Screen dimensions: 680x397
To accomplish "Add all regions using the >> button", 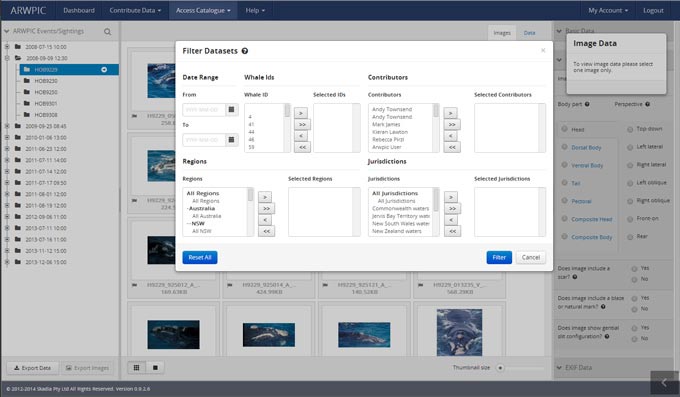I will 266,209.
